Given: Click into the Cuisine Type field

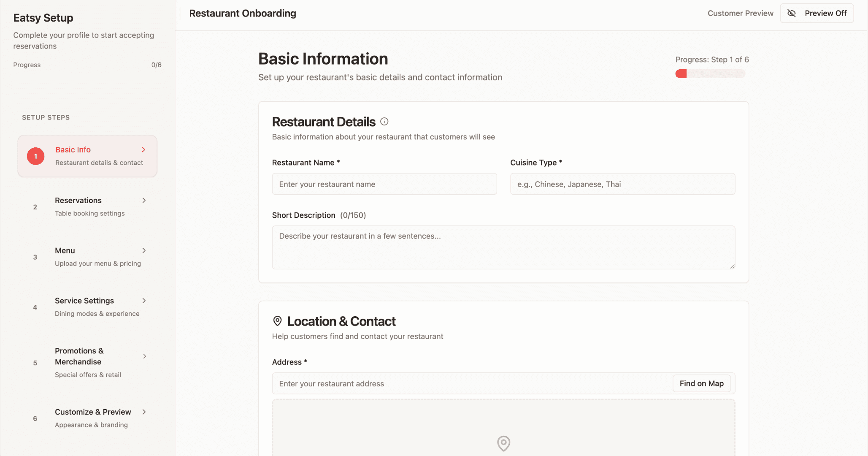Looking at the screenshot, I should click(622, 184).
